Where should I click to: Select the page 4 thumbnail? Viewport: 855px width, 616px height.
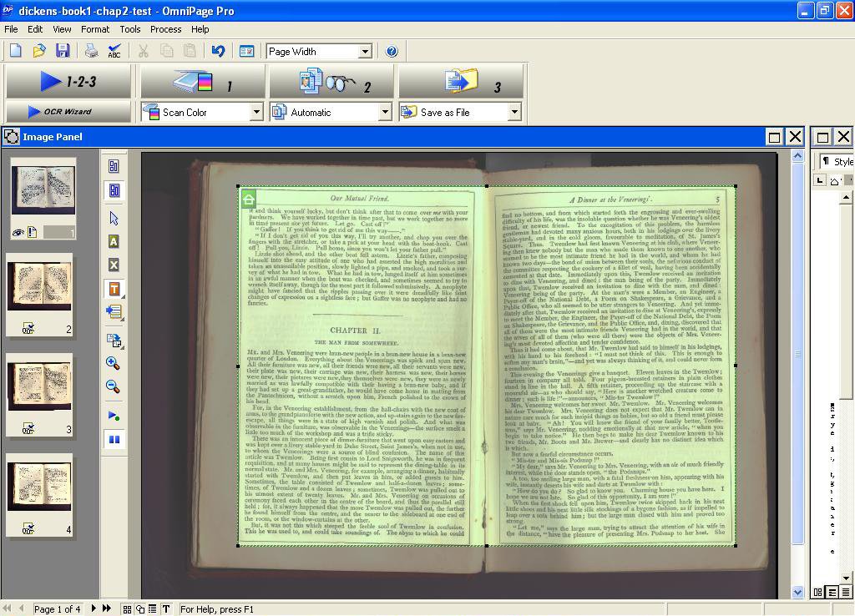coord(40,495)
